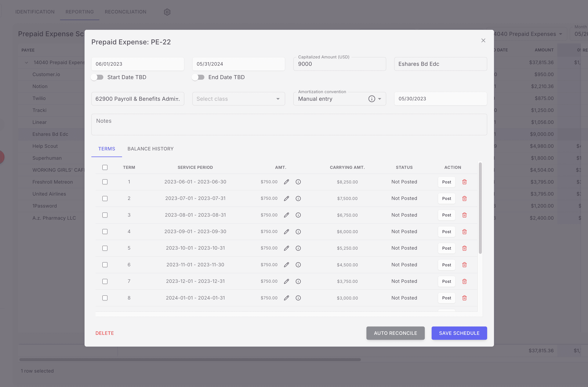This screenshot has width=588, height=387.
Task: Remove term 8 using its trash icon
Action: point(464,298)
